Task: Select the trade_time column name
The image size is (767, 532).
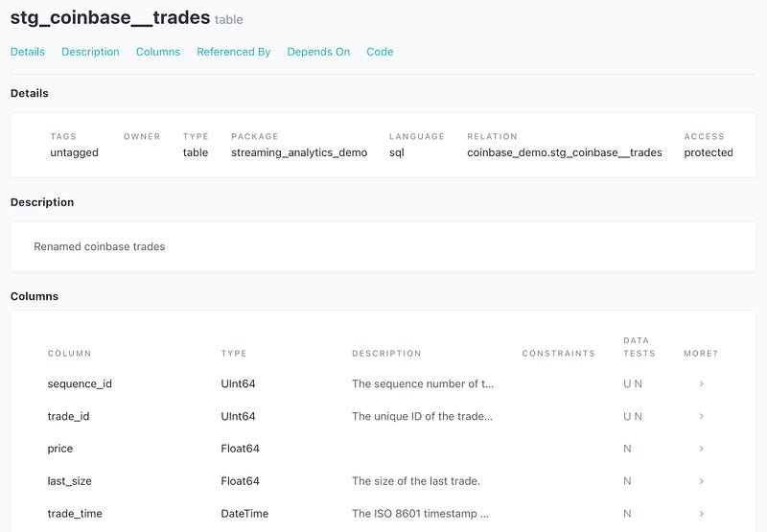Action: pos(75,514)
